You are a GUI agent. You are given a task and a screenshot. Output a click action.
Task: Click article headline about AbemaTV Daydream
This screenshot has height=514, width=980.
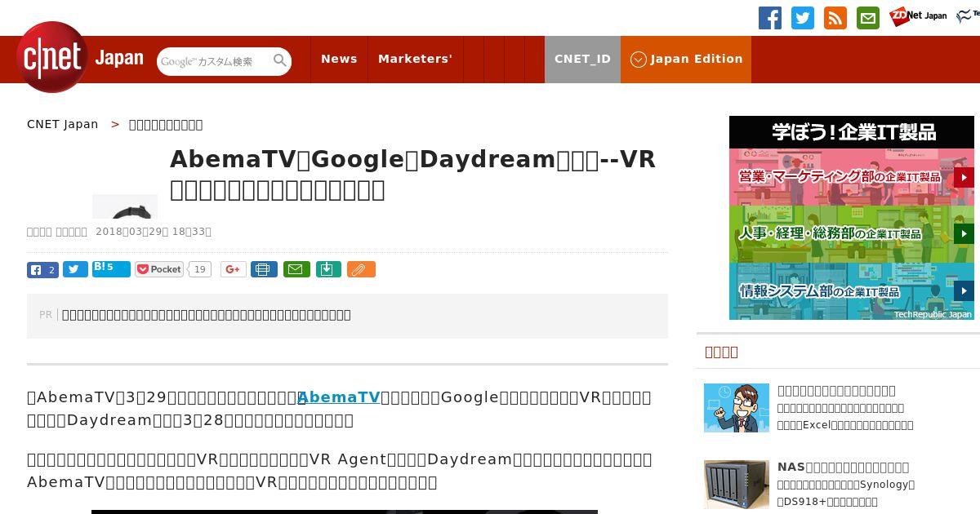(x=412, y=174)
